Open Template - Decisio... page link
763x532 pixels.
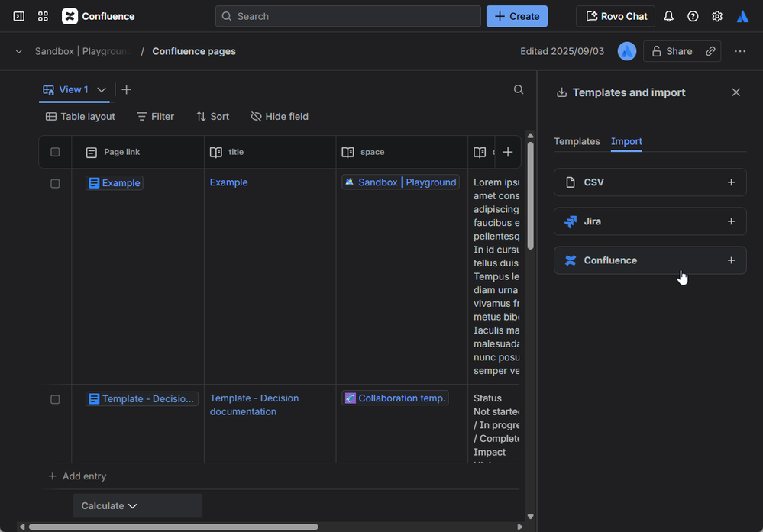[x=141, y=398]
